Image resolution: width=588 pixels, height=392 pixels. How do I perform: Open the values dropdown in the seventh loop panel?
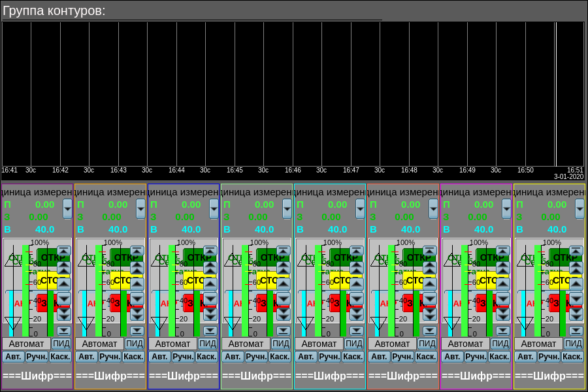click(507, 209)
